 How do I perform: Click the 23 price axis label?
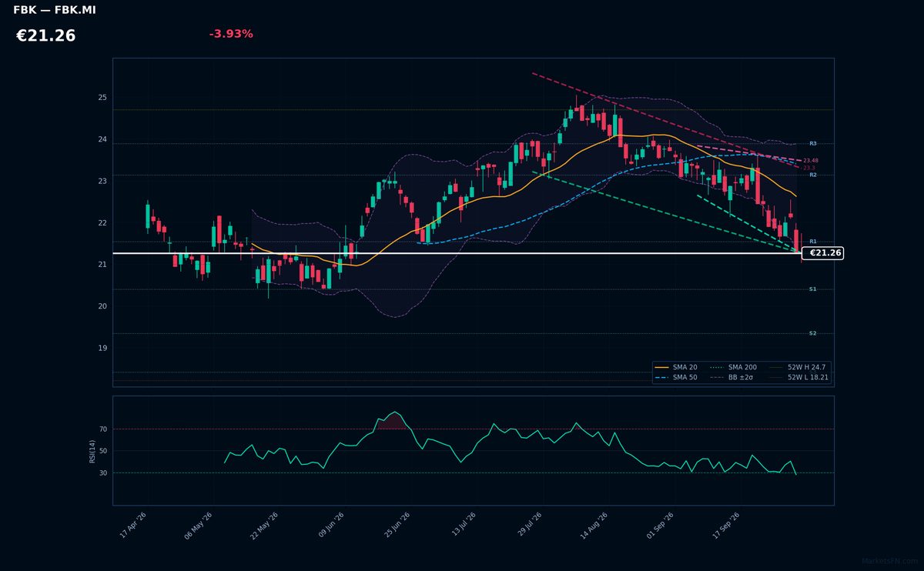coord(102,182)
